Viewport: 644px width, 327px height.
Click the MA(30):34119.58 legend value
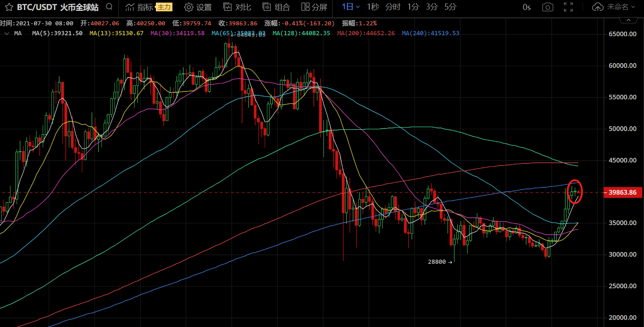click(177, 33)
